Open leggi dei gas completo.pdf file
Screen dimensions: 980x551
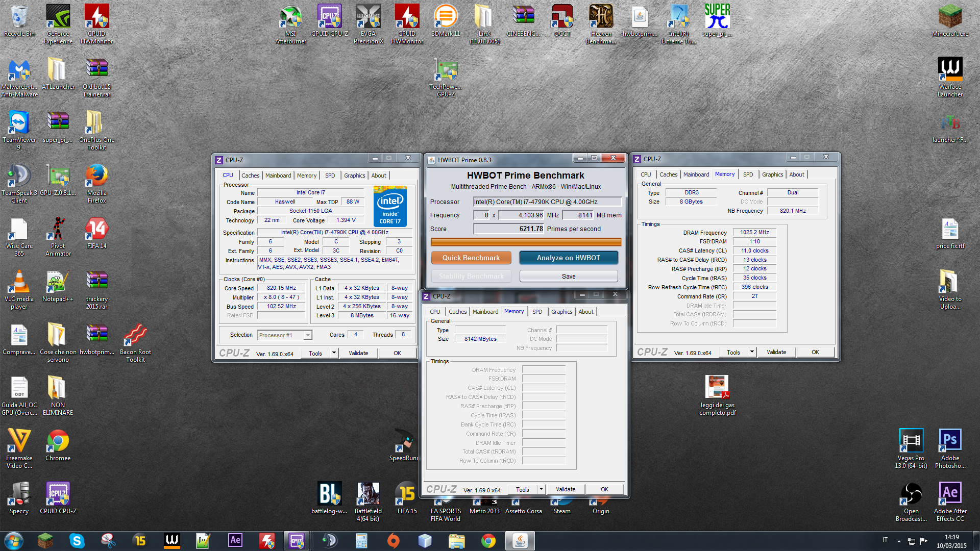click(x=717, y=396)
